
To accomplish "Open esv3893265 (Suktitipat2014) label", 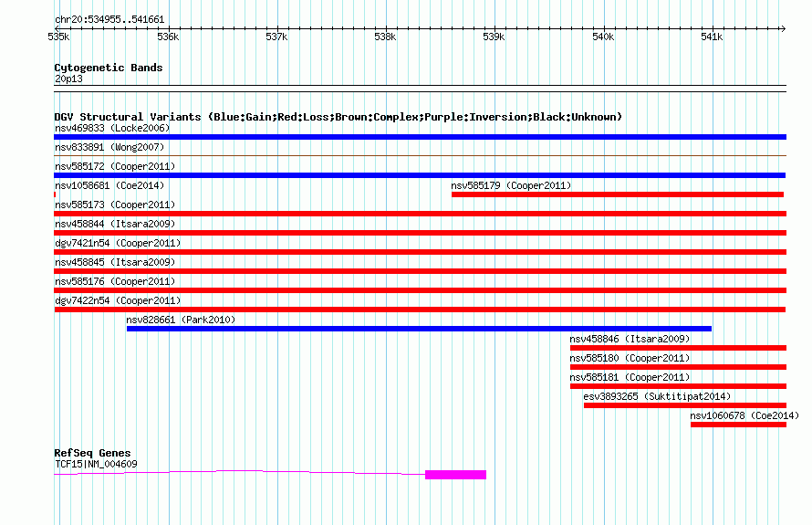I will tap(657, 396).
